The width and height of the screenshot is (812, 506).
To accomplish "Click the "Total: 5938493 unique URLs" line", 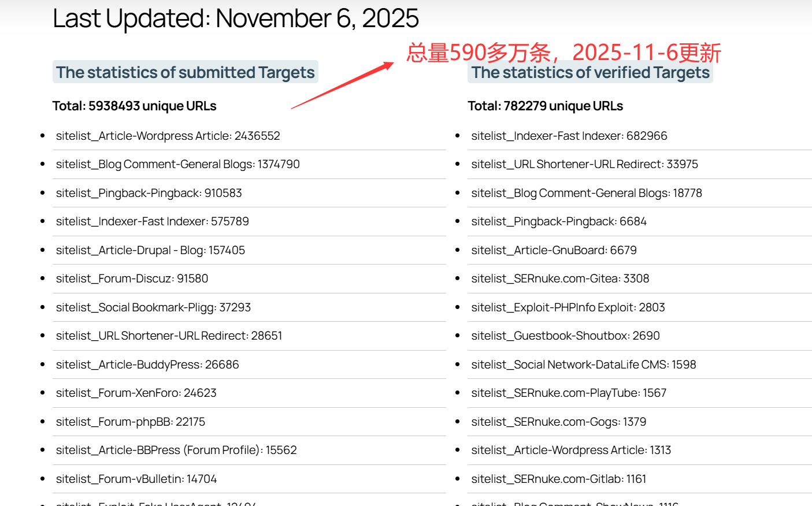I will (134, 106).
